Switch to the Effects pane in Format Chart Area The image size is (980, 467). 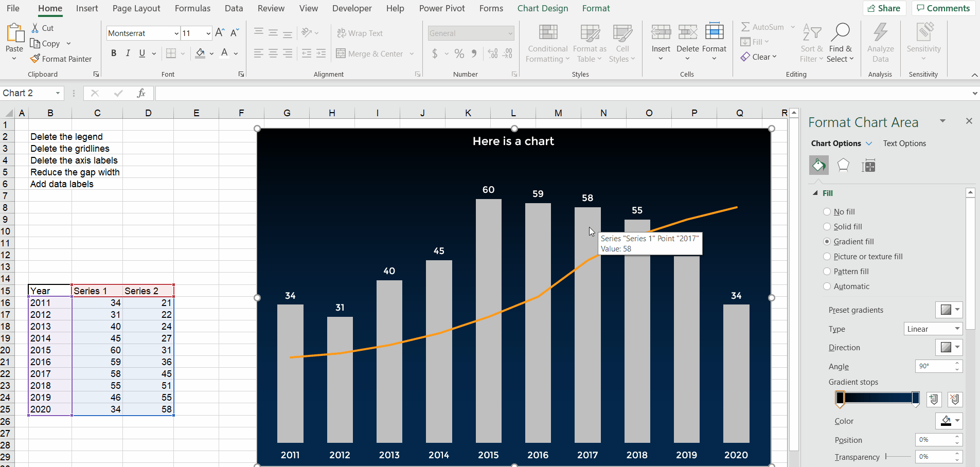[x=843, y=165]
